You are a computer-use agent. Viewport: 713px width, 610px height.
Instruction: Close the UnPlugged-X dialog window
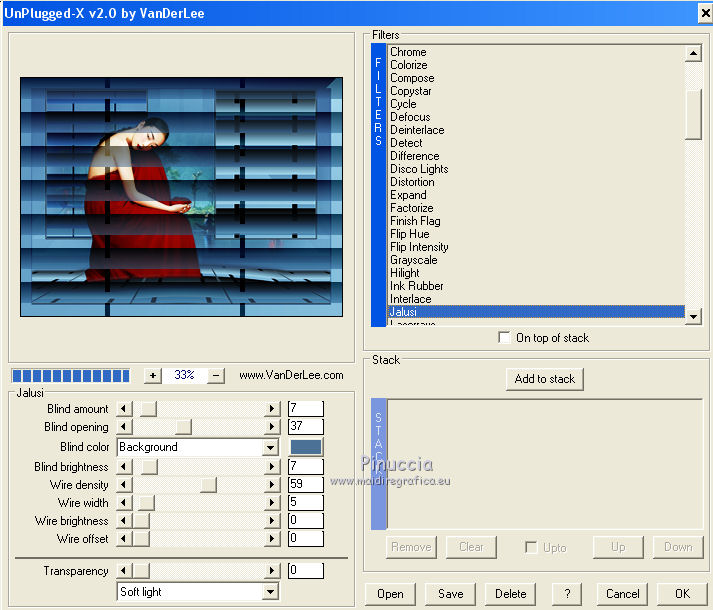(x=705, y=13)
